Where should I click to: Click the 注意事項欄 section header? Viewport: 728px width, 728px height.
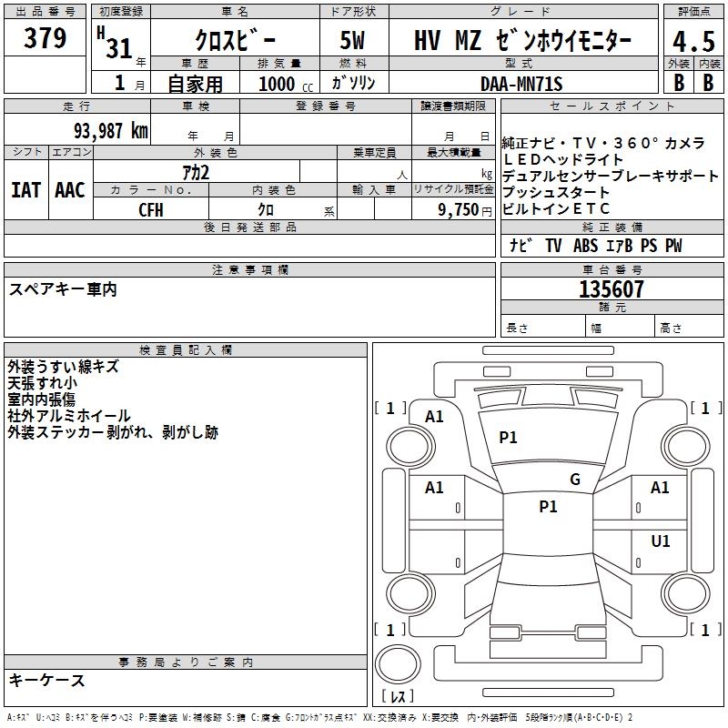click(x=249, y=269)
